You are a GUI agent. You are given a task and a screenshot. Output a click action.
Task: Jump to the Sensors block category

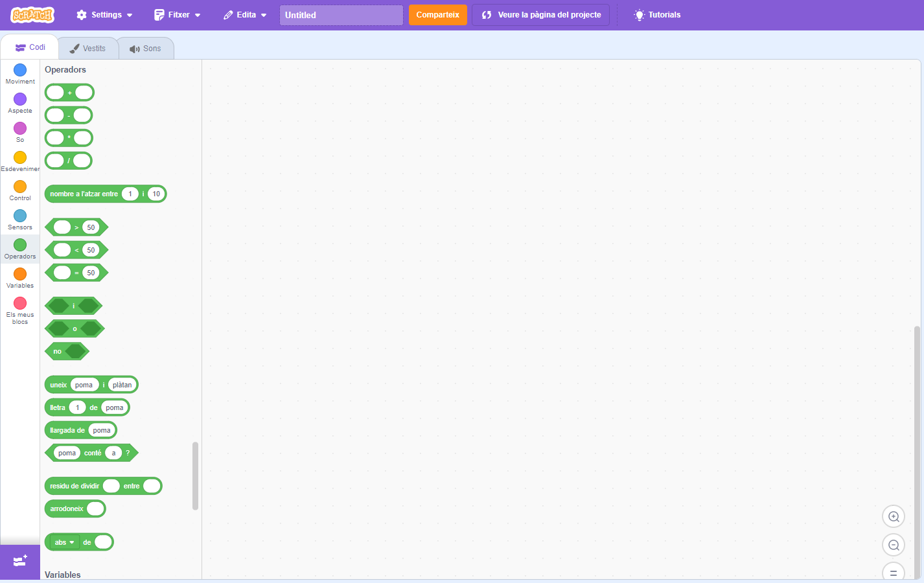20,220
